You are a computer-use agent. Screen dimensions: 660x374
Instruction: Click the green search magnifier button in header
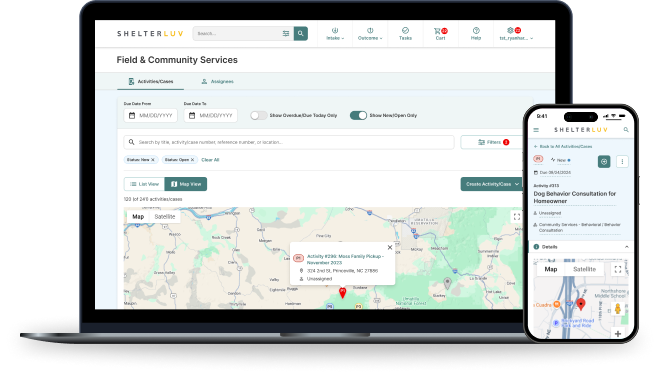(x=301, y=33)
